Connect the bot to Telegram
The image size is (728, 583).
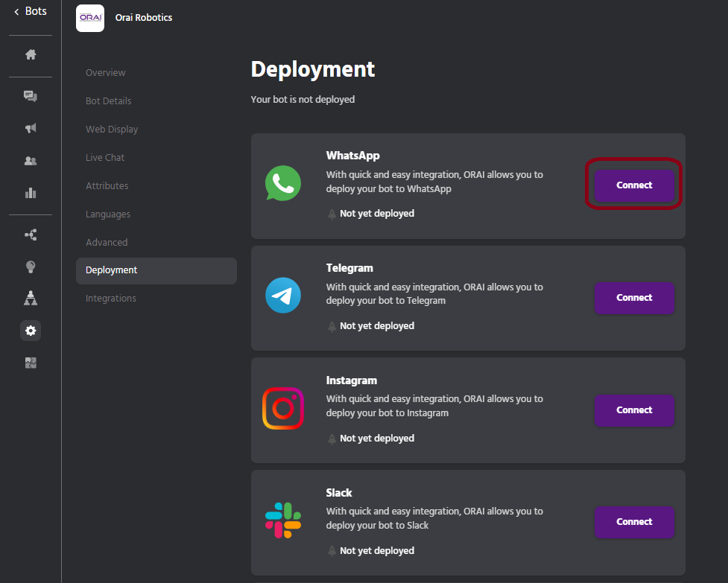pyautogui.click(x=634, y=298)
